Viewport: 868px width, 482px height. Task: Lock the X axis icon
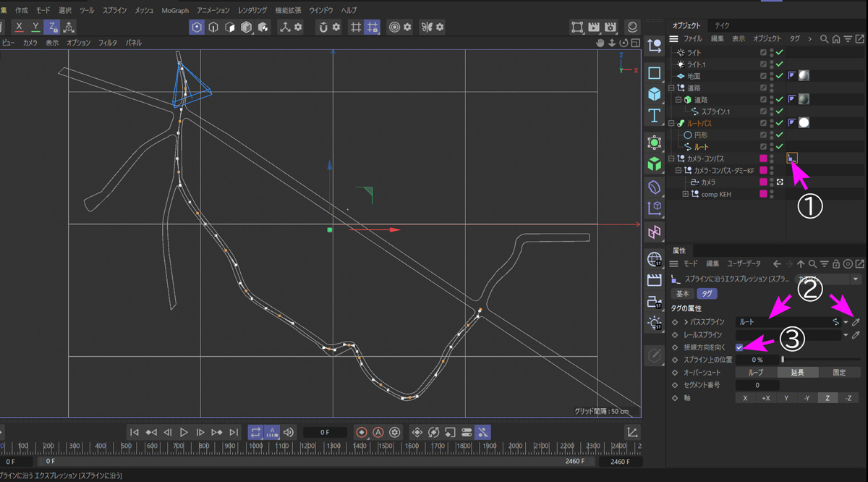pos(19,27)
